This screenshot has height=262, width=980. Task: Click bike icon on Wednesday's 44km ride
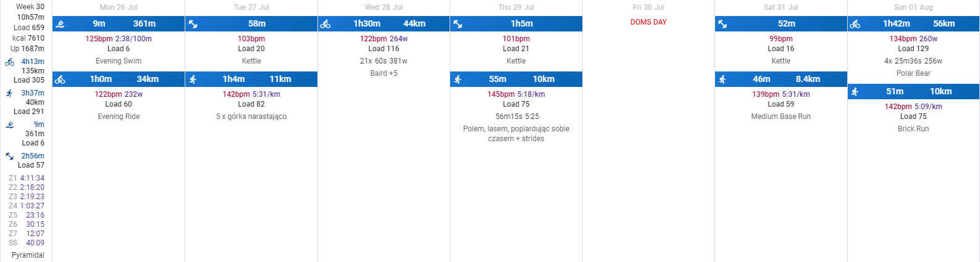325,24
